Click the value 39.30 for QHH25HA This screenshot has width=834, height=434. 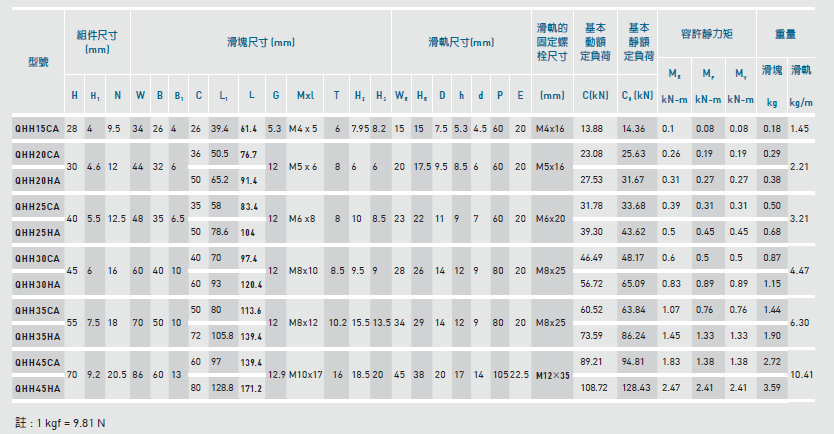tap(591, 232)
